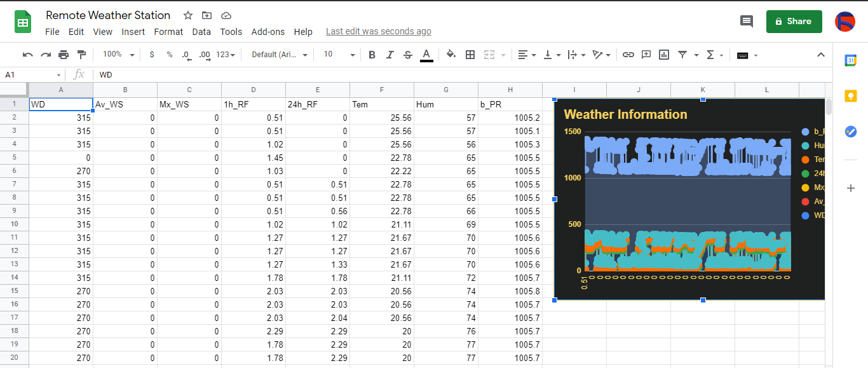Create a filter with the filter icon
The height and width of the screenshot is (368, 868).
click(681, 55)
